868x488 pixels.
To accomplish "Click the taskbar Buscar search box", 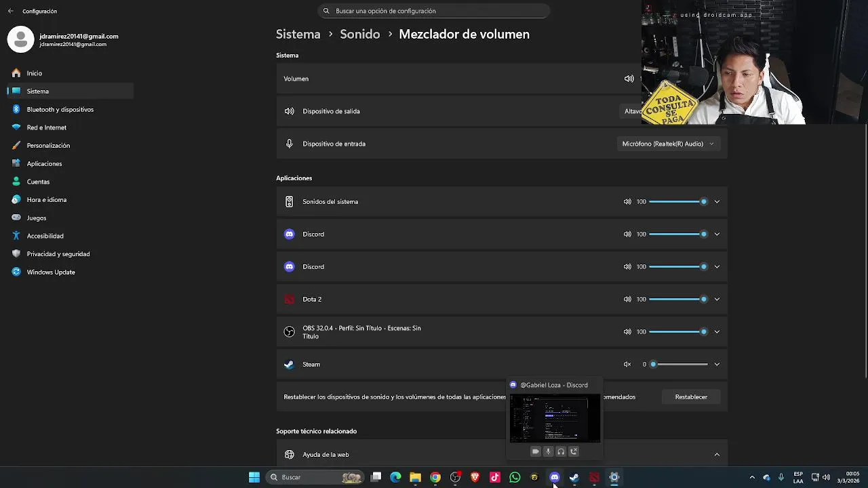I will point(315,477).
